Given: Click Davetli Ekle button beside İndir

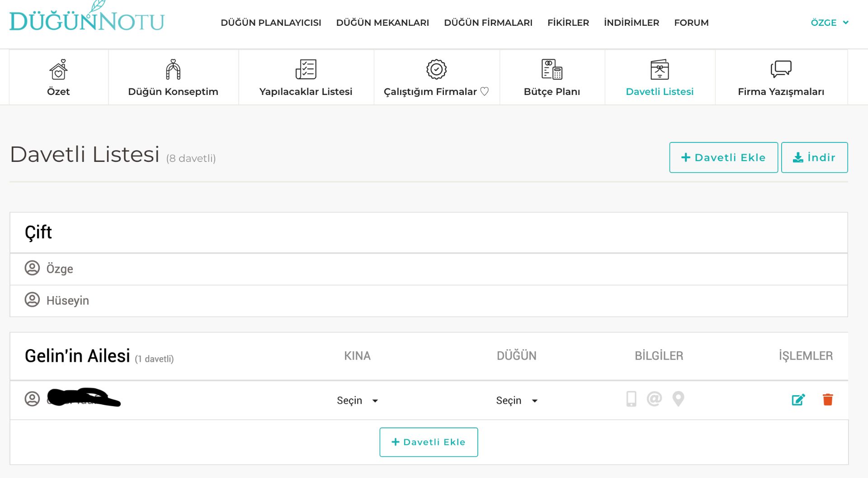Looking at the screenshot, I should click(x=723, y=157).
